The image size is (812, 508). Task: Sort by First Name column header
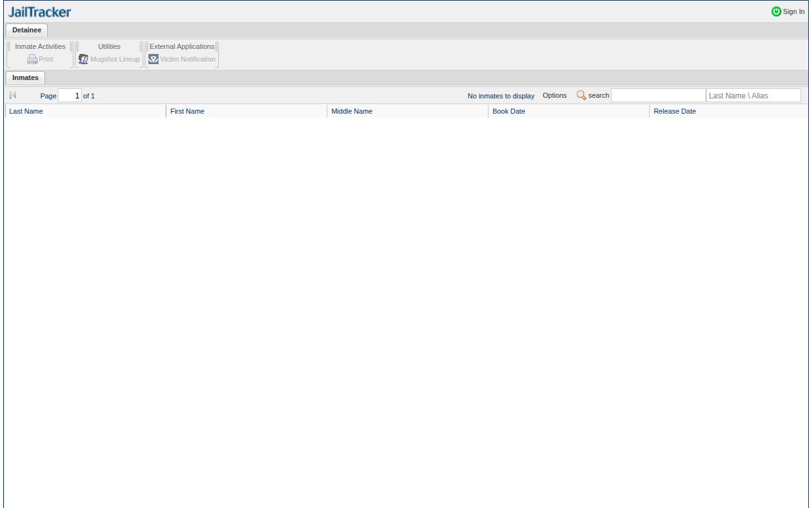[247, 111]
